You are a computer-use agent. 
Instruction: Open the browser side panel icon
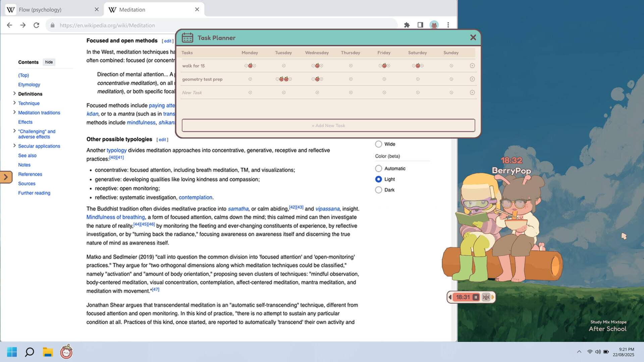[x=420, y=25]
